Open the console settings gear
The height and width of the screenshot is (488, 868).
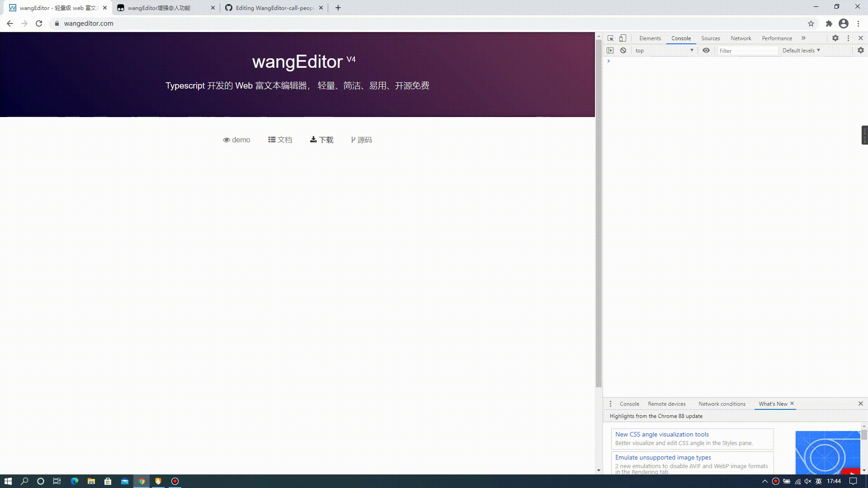(860, 50)
